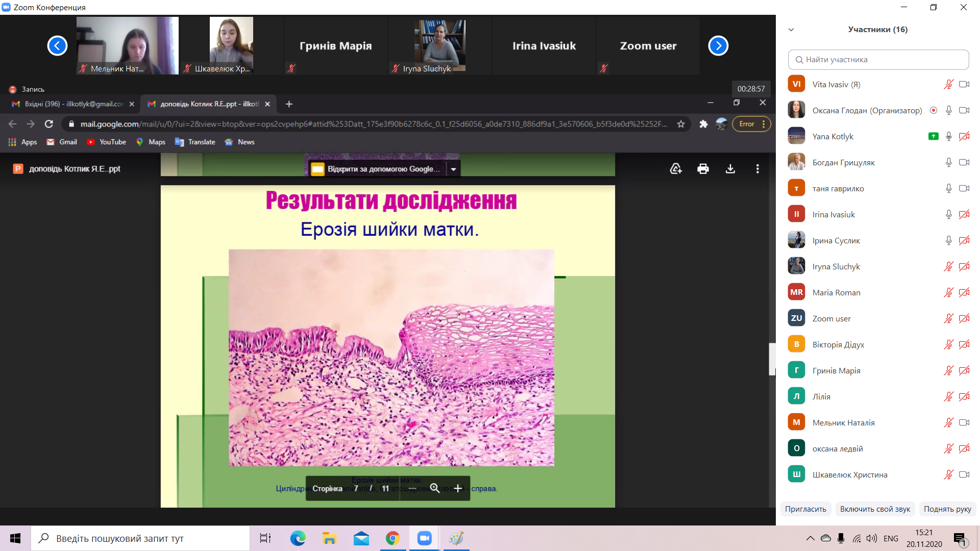Open Zoom app from Windows taskbar
Viewport: 980px width, 551px height.
pos(424,538)
